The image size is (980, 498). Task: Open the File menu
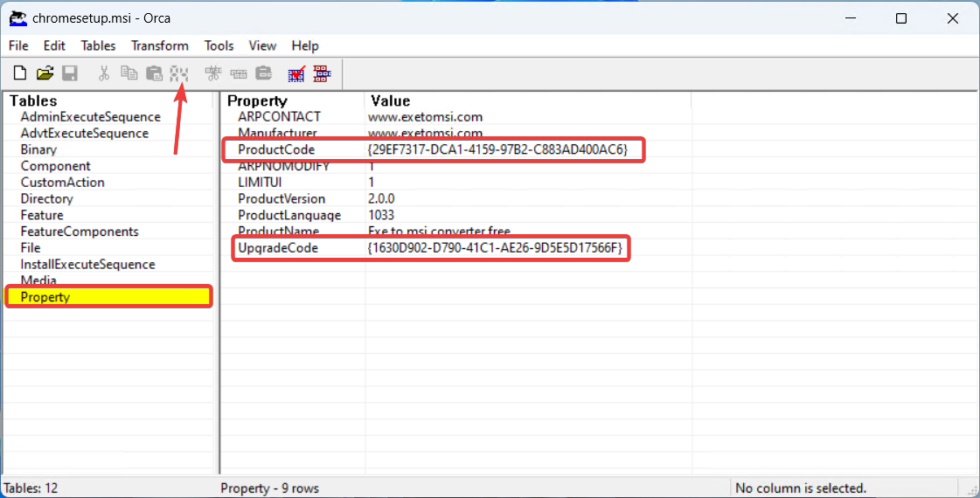[x=18, y=45]
